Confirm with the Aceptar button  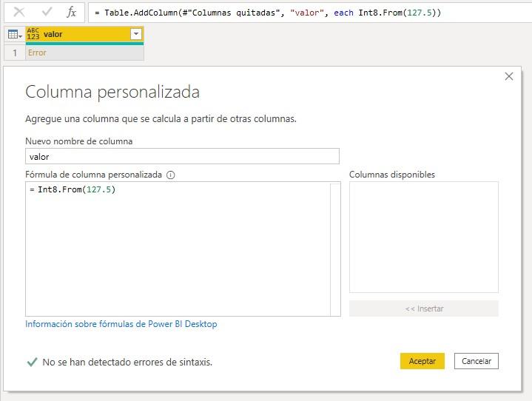click(422, 361)
